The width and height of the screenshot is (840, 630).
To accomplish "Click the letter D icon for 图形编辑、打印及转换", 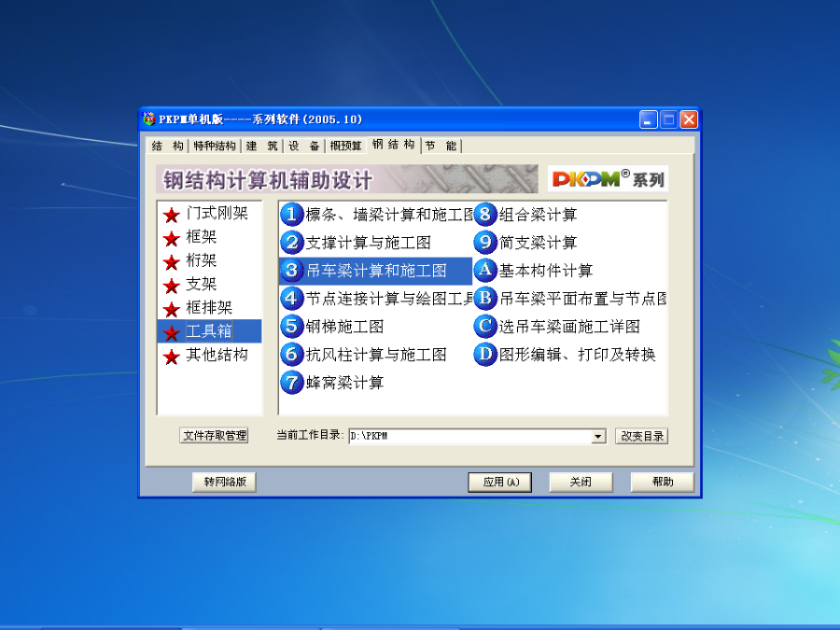I will point(485,354).
